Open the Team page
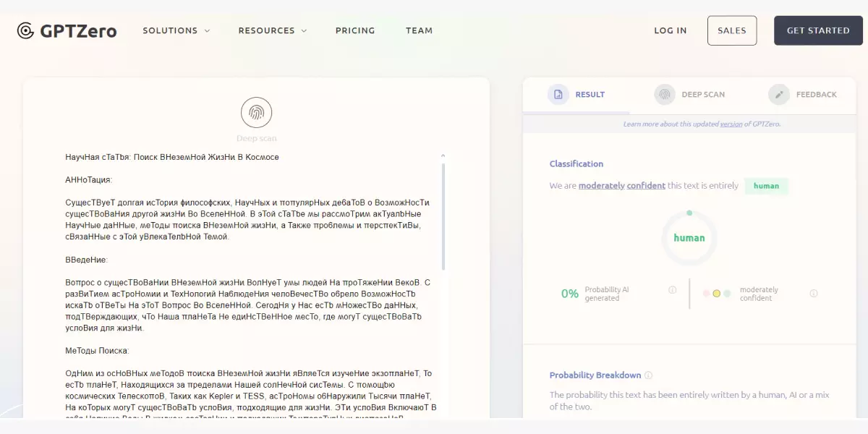The height and width of the screenshot is (434, 868). pos(419,30)
